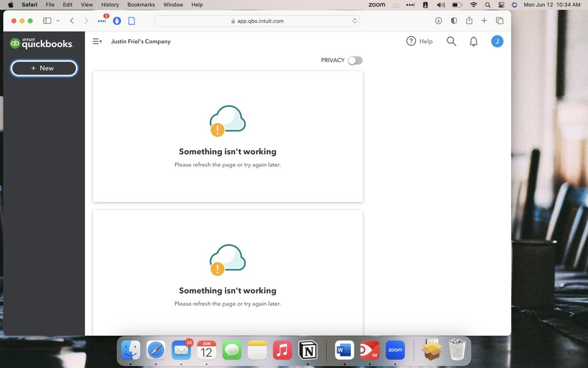Click the Safari address bar
The image size is (588, 368).
coord(257,21)
